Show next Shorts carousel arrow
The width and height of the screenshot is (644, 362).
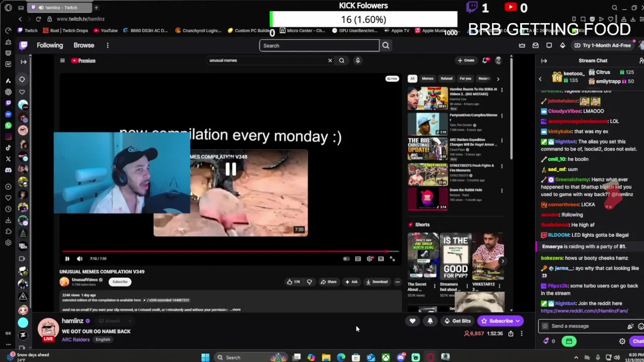(502, 260)
